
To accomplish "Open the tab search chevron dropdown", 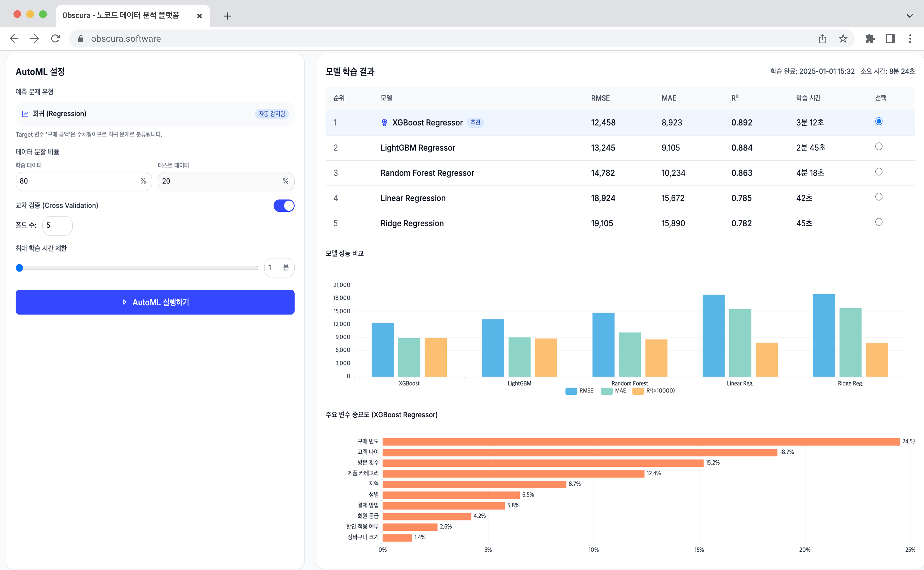I will 910,16.
